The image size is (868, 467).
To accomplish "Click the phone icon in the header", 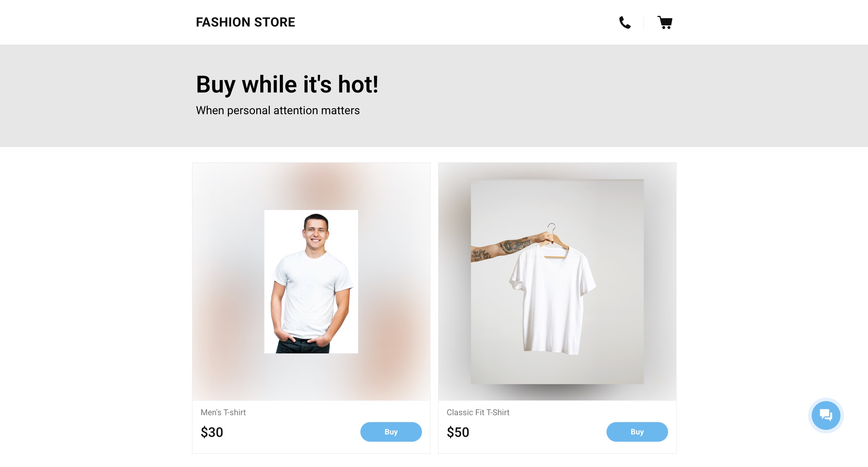I will tap(625, 23).
